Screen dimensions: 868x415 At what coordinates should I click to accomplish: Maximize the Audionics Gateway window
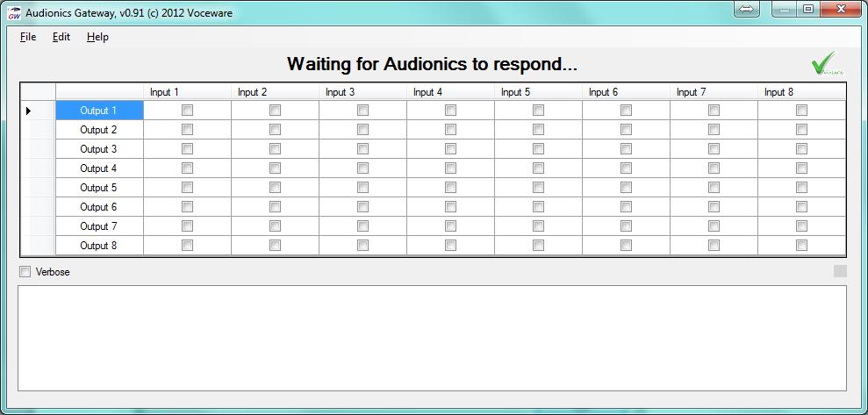(x=808, y=9)
